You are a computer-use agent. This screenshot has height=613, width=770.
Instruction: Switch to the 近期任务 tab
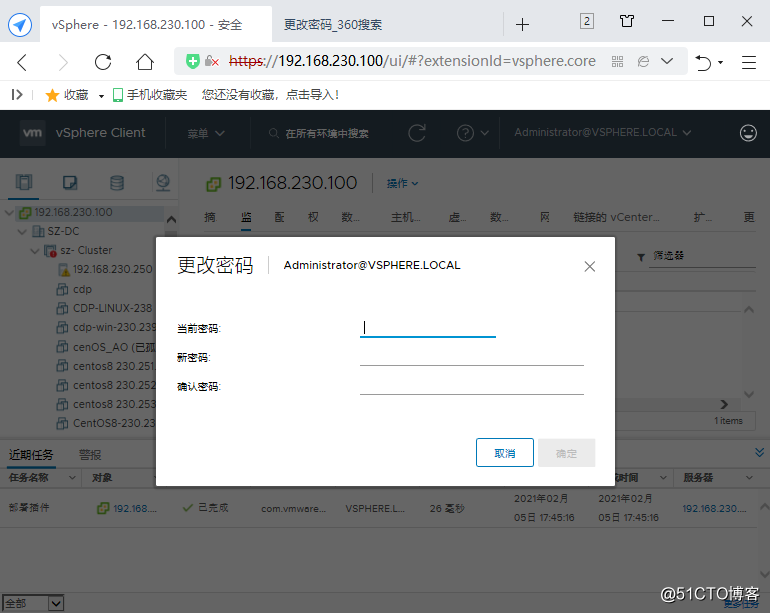tap(31, 455)
